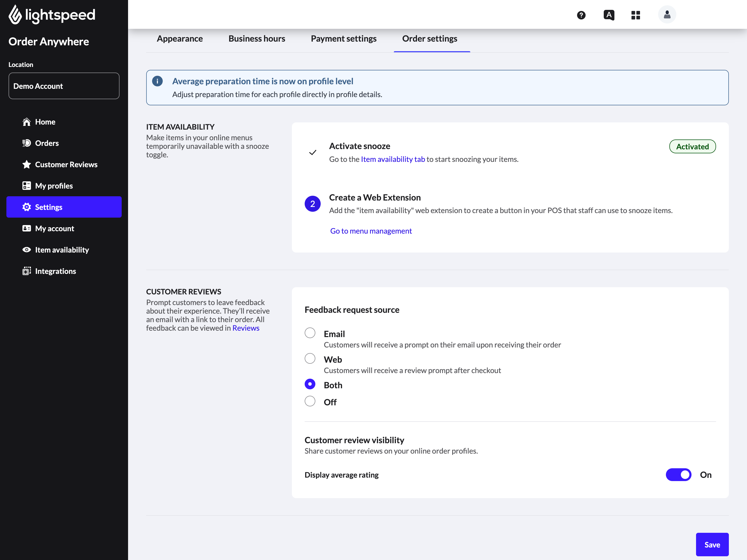The width and height of the screenshot is (747, 560).
Task: Switch to the Business hours tab
Action: (257, 38)
